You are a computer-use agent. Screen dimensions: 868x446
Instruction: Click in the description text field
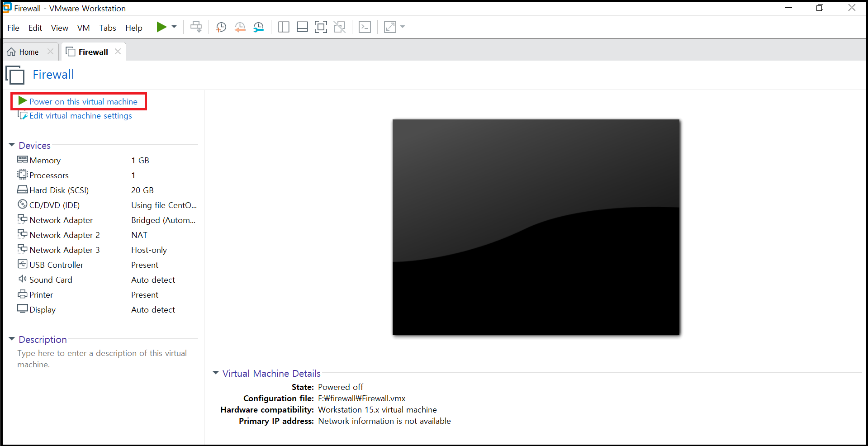pos(103,359)
